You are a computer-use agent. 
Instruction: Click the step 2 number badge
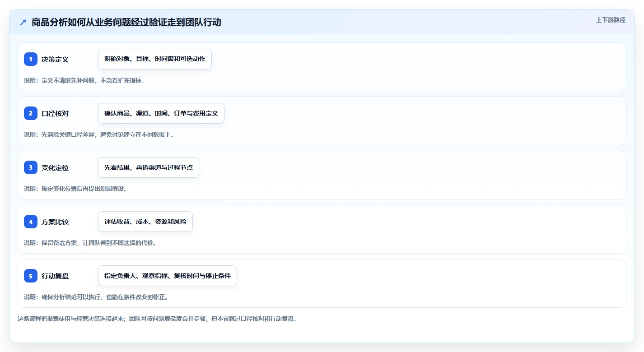click(x=31, y=113)
